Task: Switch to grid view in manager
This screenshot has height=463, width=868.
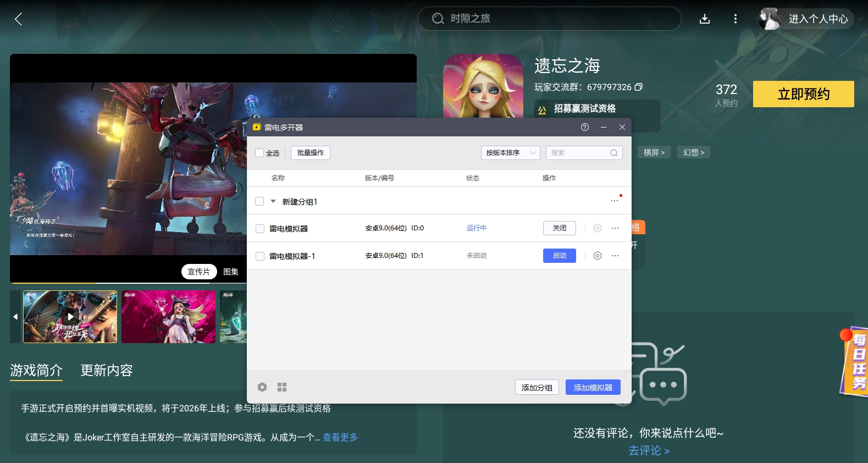Action: [282, 387]
